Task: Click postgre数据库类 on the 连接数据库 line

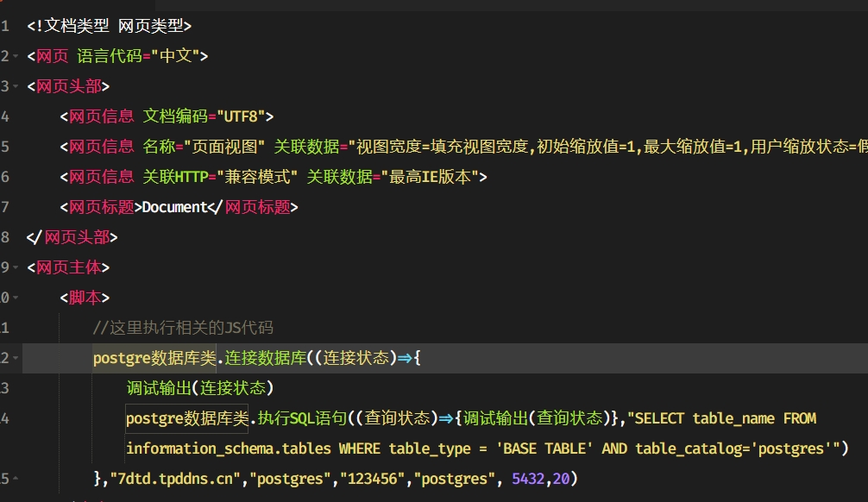Action: (154, 358)
